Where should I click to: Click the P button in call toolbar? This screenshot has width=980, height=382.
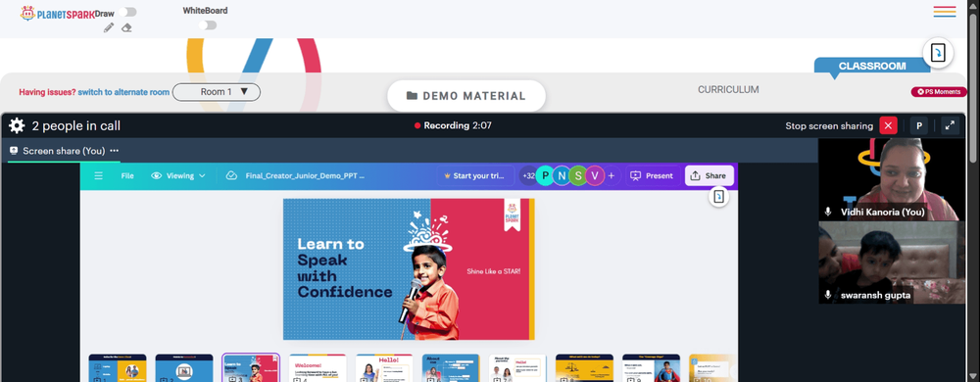919,125
